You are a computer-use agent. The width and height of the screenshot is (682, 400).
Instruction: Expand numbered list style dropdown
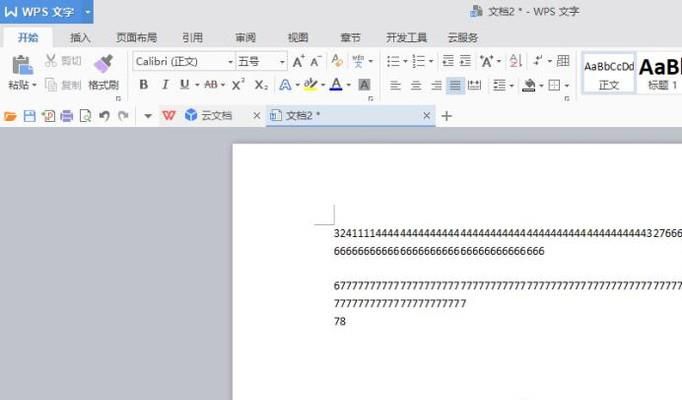[x=431, y=61]
